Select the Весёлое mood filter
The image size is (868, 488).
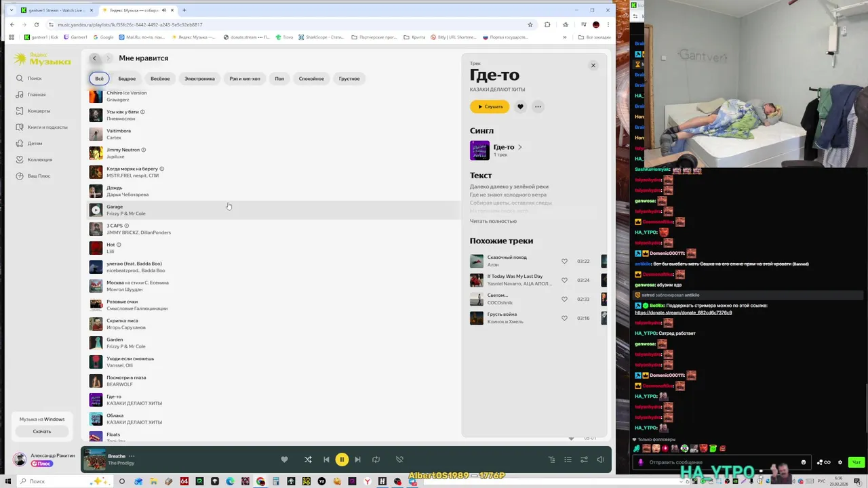160,79
